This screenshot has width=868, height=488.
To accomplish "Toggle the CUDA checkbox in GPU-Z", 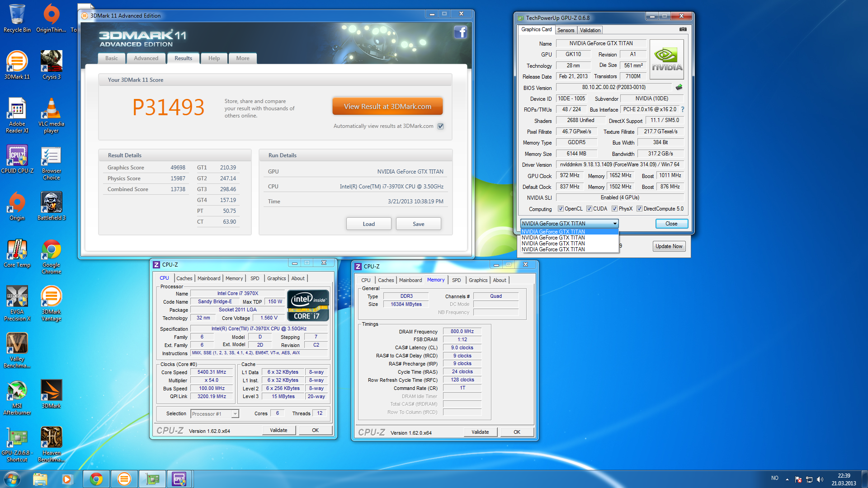I will pyautogui.click(x=589, y=209).
